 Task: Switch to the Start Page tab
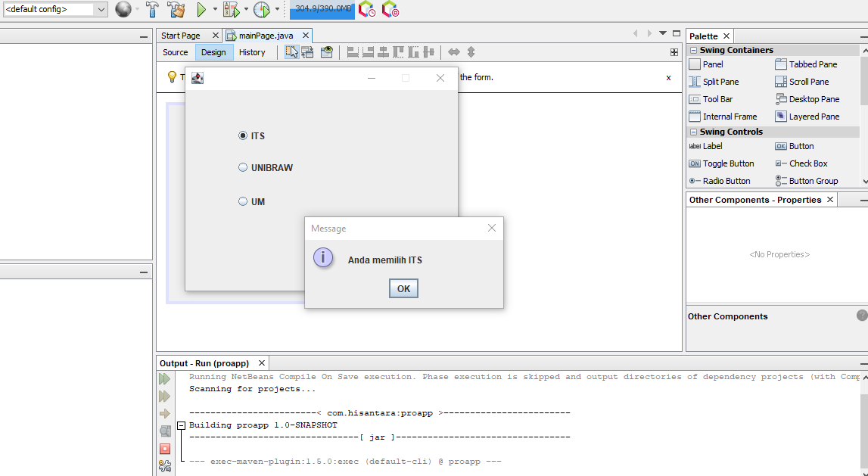pyautogui.click(x=181, y=36)
